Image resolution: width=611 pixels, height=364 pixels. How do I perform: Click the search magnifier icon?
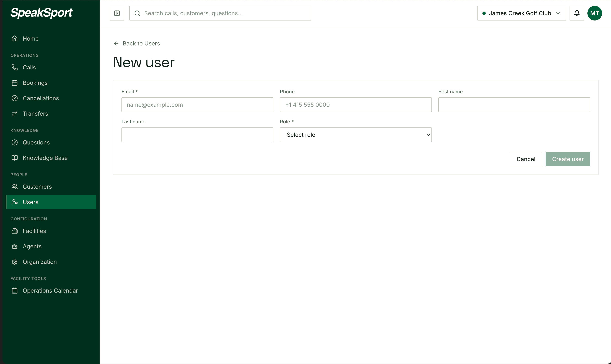[x=138, y=13]
